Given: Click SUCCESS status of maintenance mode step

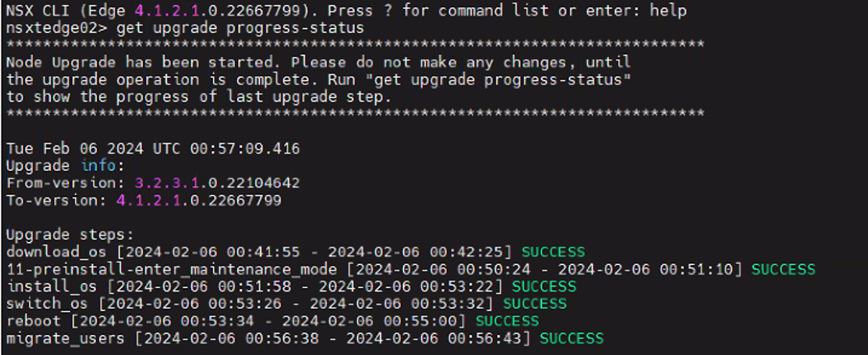Looking at the screenshot, I should 783,269.
